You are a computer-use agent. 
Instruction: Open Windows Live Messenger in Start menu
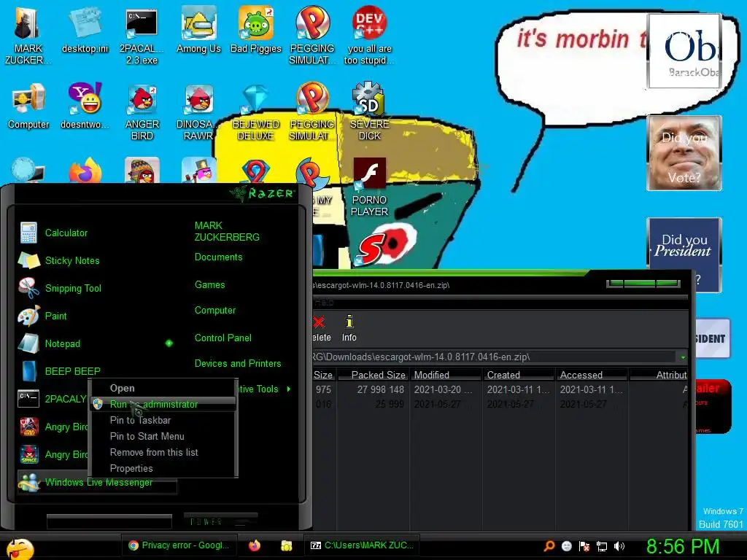97,482
